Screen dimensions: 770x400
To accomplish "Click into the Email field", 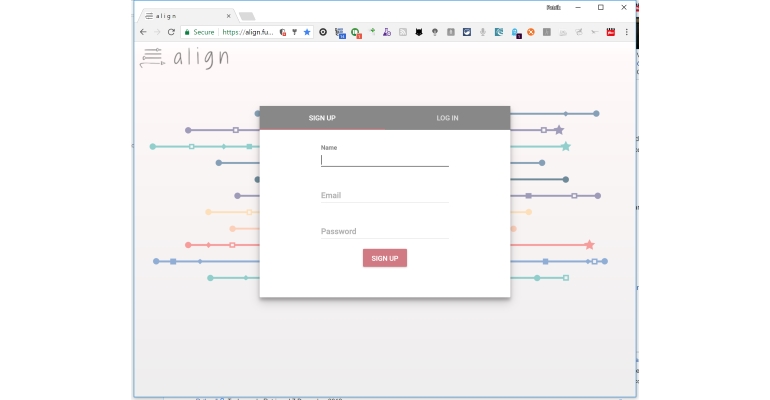I will click(385, 195).
